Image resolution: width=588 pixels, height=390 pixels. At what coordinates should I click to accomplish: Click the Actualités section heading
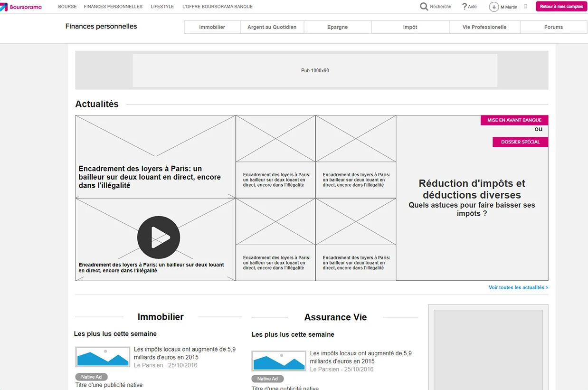(97, 104)
